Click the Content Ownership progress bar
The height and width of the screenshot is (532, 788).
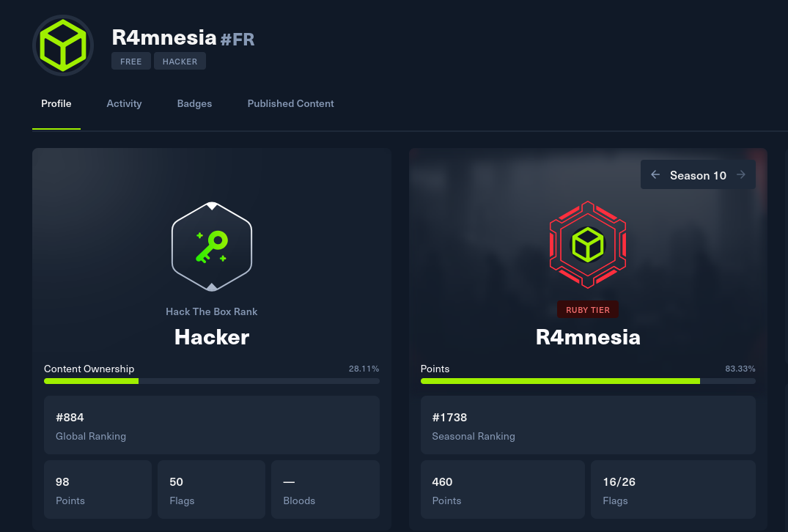(212, 381)
